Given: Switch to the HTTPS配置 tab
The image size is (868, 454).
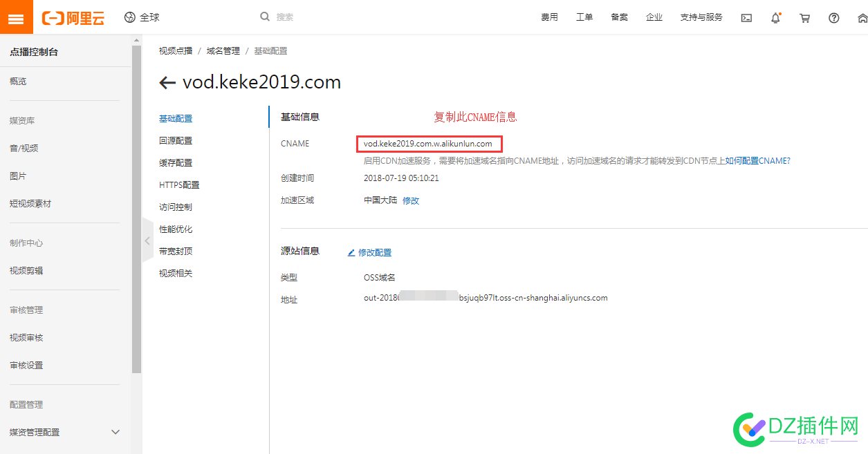Looking at the screenshot, I should [179, 185].
